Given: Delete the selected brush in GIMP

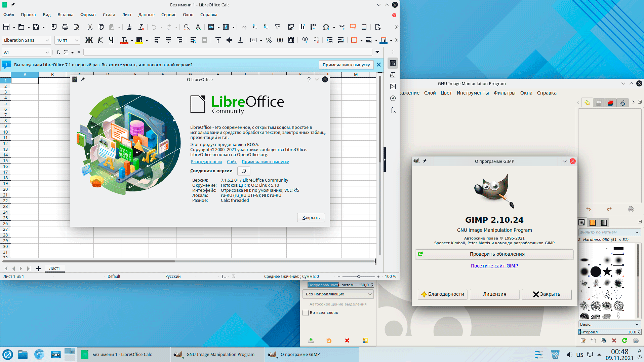Looking at the screenshot, I should (614, 340).
